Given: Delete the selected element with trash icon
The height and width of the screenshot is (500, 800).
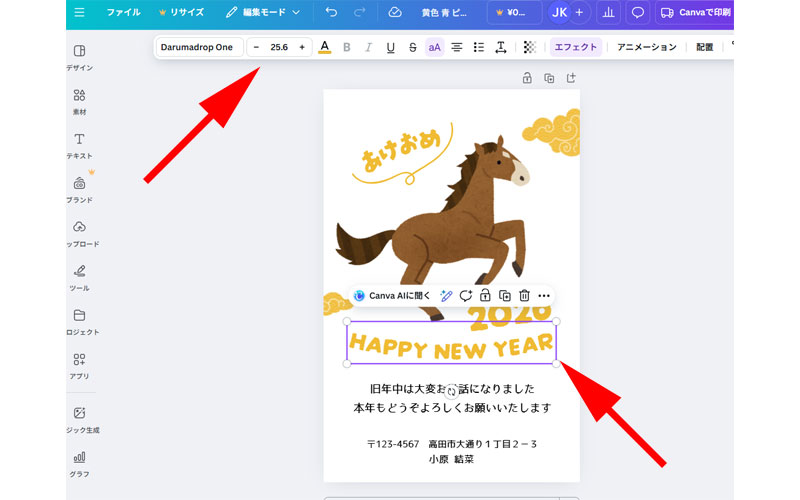Looking at the screenshot, I should tap(524, 296).
